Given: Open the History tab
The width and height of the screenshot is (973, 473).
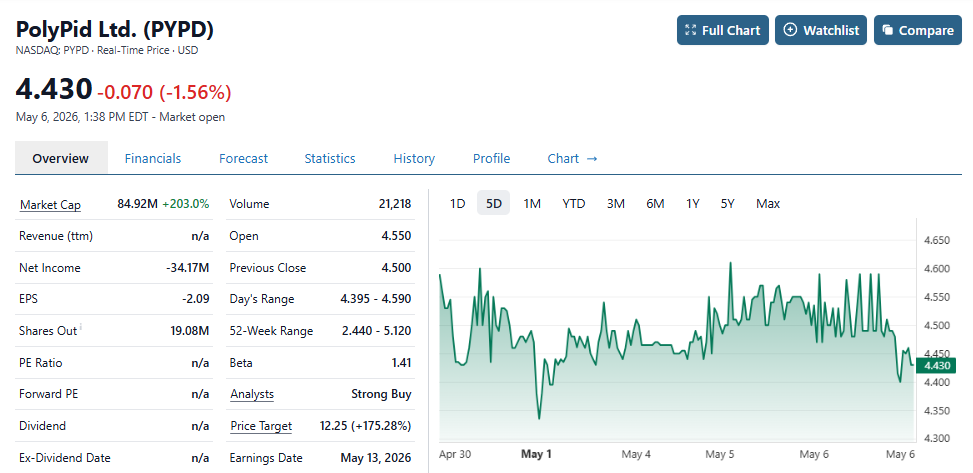Looking at the screenshot, I should pyautogui.click(x=414, y=158).
